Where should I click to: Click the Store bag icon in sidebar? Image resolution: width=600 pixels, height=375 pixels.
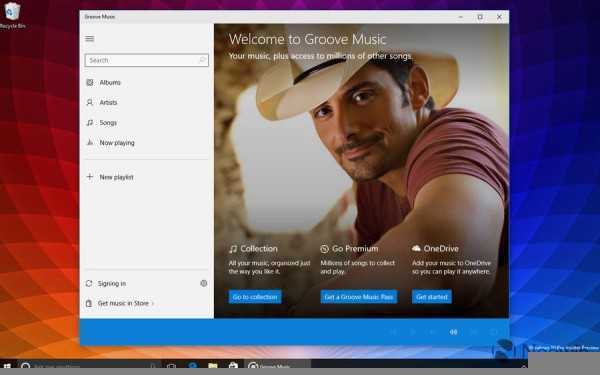(89, 303)
